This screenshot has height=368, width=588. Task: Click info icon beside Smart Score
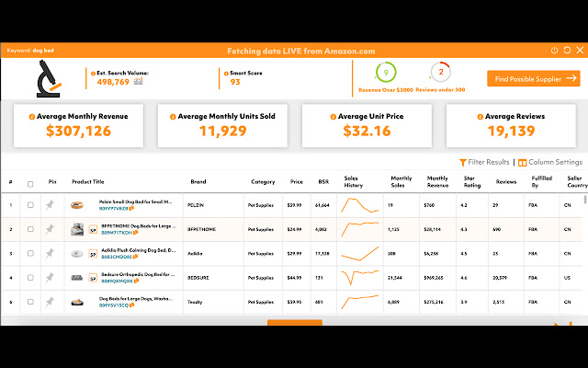coord(226,74)
